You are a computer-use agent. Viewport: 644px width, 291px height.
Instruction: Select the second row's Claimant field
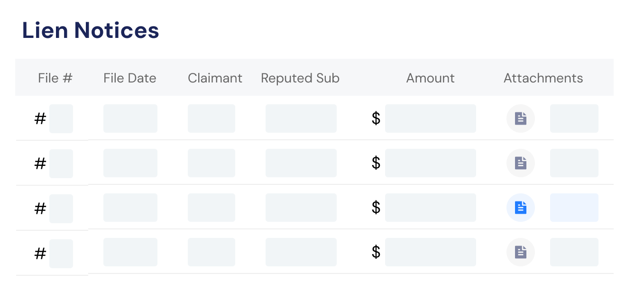click(212, 163)
